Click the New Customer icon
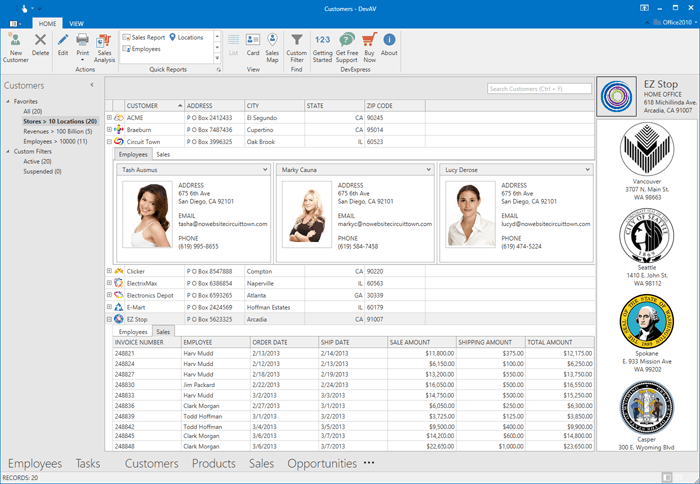The image size is (700, 484). coord(15,40)
